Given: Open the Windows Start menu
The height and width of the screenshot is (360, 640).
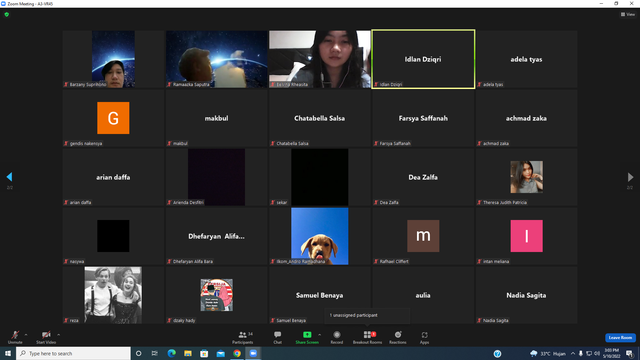Looking at the screenshot, I should click(8, 353).
